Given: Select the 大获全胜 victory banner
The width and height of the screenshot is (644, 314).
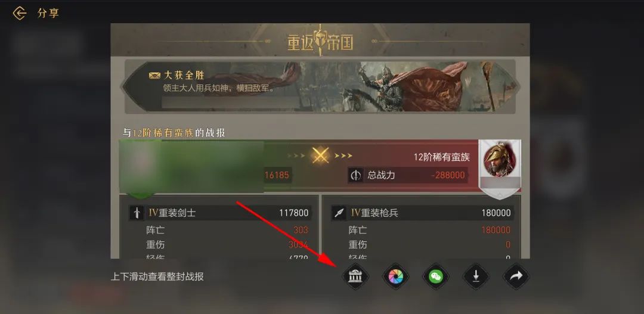Looking at the screenshot, I should (x=320, y=86).
